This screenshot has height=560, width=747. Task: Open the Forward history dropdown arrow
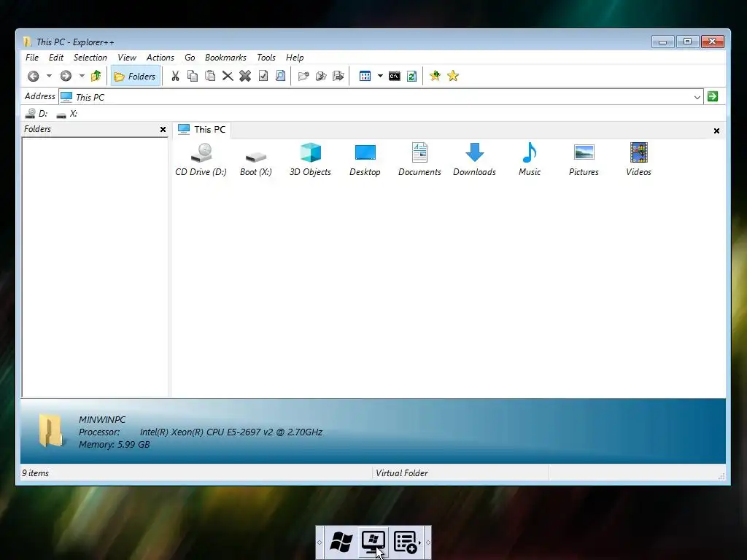coord(82,76)
